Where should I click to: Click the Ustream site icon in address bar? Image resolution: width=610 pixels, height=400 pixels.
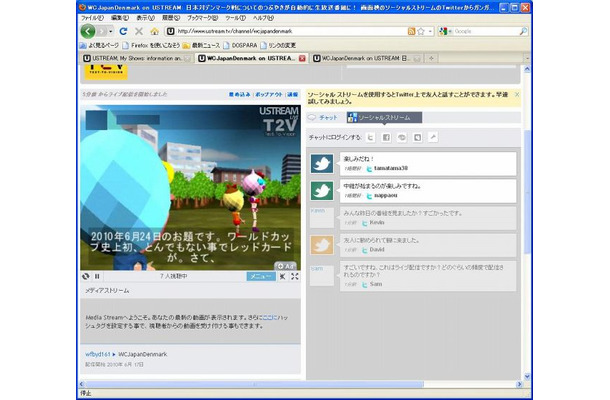click(170, 31)
